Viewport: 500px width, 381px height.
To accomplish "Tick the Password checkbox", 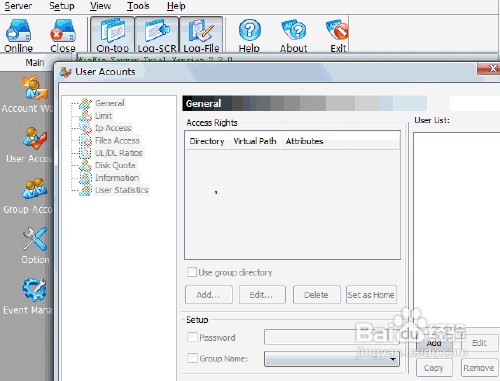I will (192, 337).
